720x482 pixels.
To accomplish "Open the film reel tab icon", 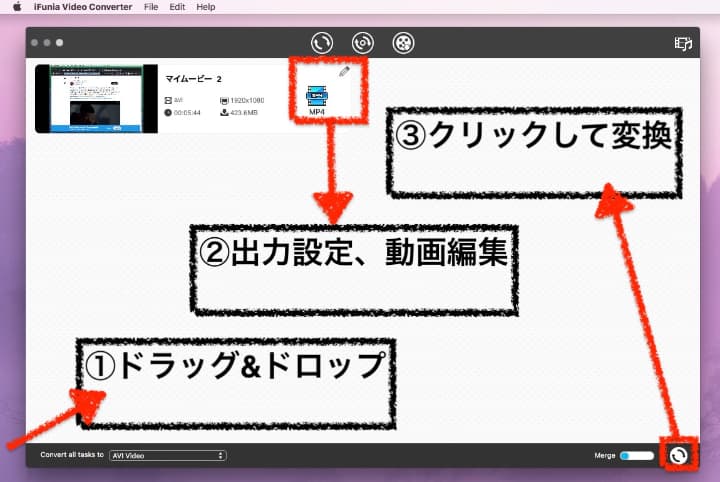I will (x=403, y=43).
